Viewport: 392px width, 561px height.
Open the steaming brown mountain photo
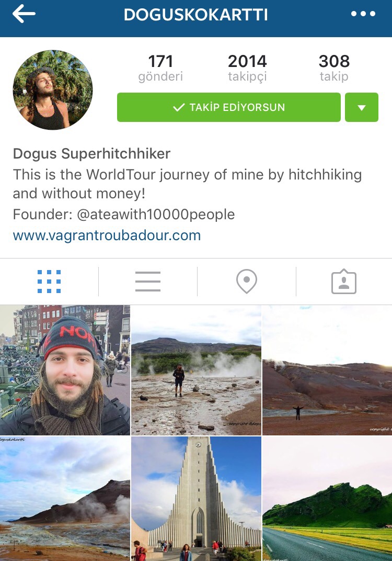point(65,499)
